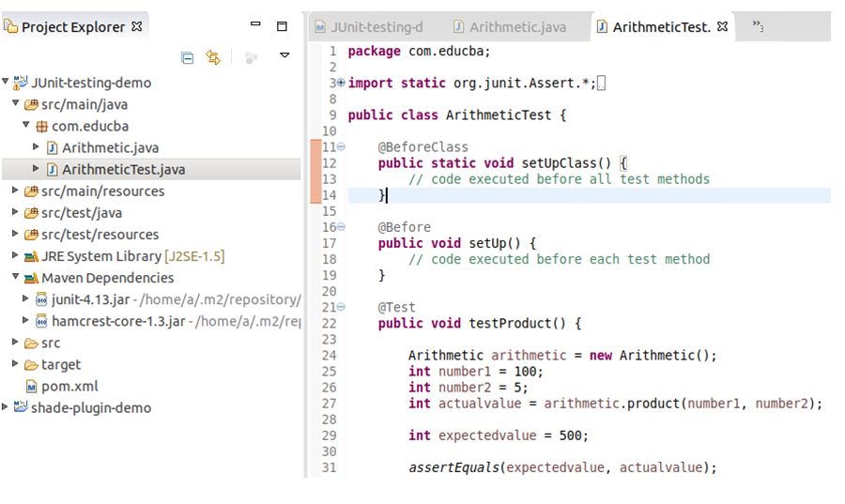Select the pom.xml file icon
The width and height of the screenshot is (845, 504).
32,387
